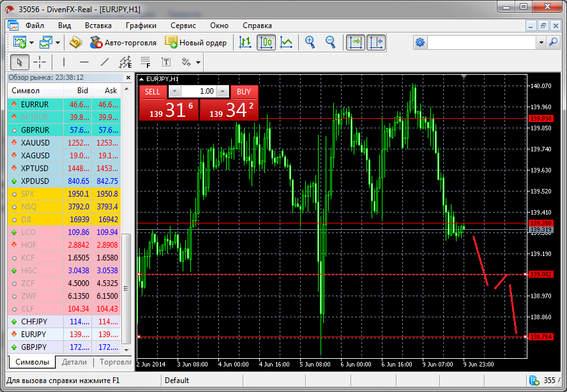Click the chart shift triangle marker
Screen dimensions: 567x392
[x=464, y=77]
